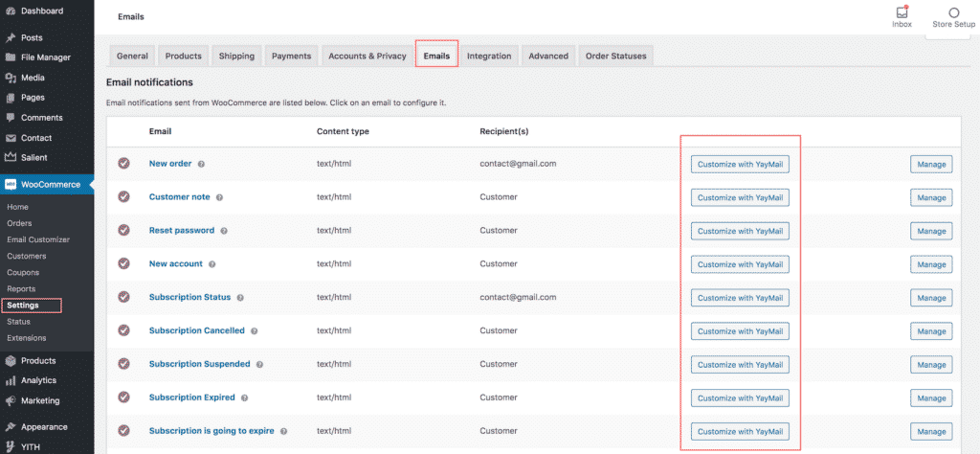The width and height of the screenshot is (980, 454).
Task: Toggle checkmark for Subscription is going to expire
Action: pyautogui.click(x=123, y=431)
